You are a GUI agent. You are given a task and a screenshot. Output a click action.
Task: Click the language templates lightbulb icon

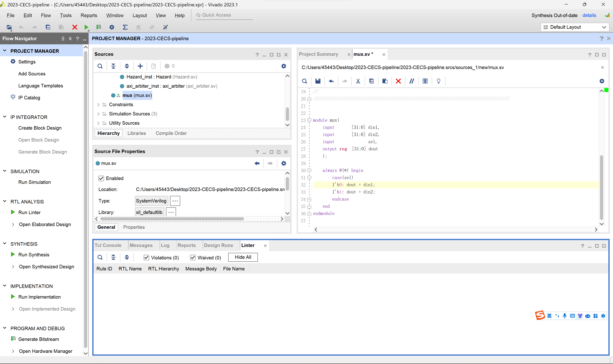[x=438, y=81]
